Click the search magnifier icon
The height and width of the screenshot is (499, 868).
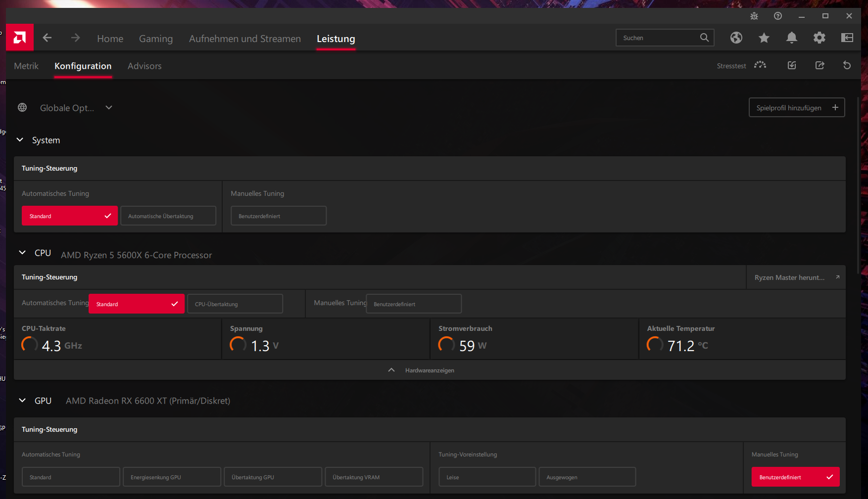704,38
